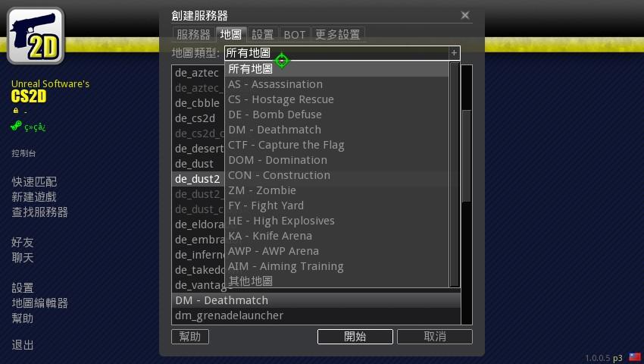This screenshot has height=364, width=644.
Task: Choose CS - Hostage Rescue map type
Action: pyautogui.click(x=337, y=99)
